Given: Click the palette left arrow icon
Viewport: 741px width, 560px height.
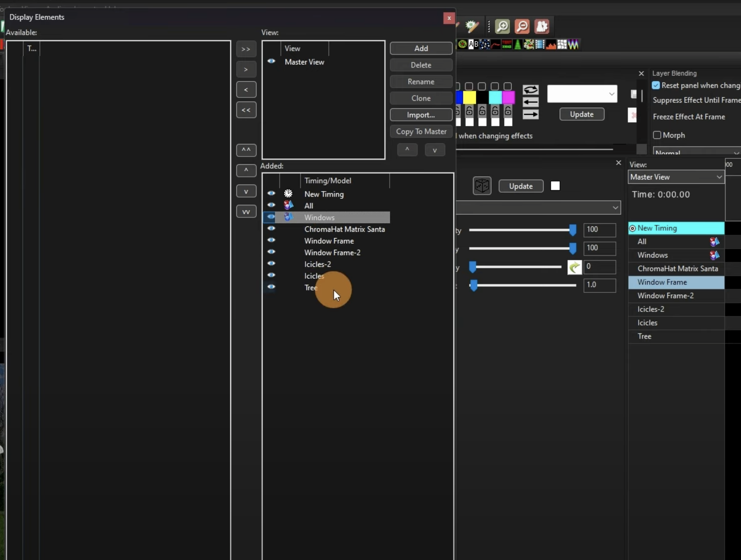Looking at the screenshot, I should 530,102.
